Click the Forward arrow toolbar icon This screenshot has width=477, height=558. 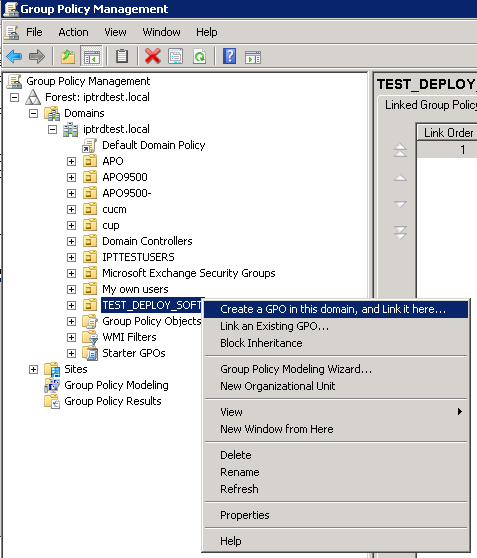click(37, 56)
